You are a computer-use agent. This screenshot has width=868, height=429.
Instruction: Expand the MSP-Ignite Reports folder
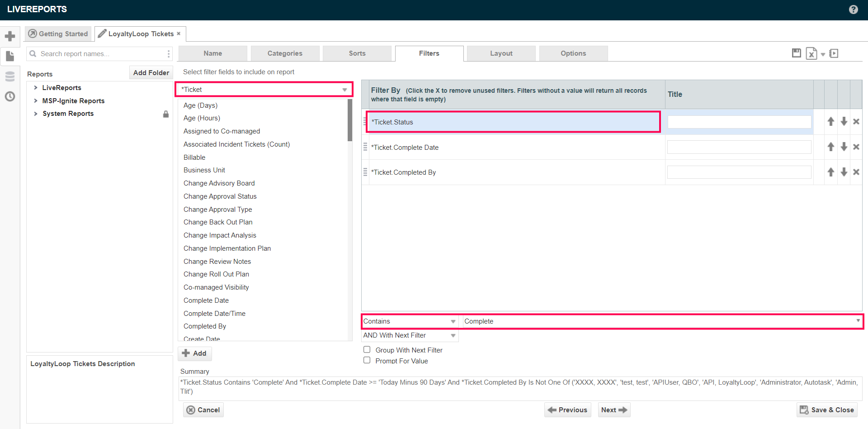pos(36,100)
